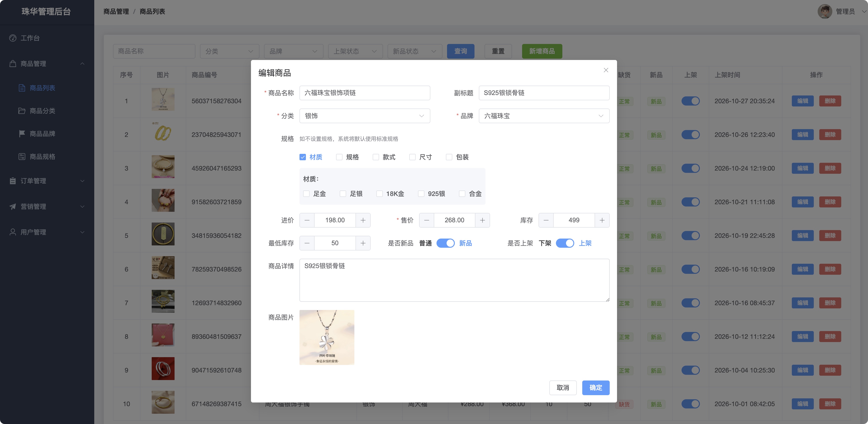
Task: Go to 商品品牌 in sidebar menu
Action: 43,133
